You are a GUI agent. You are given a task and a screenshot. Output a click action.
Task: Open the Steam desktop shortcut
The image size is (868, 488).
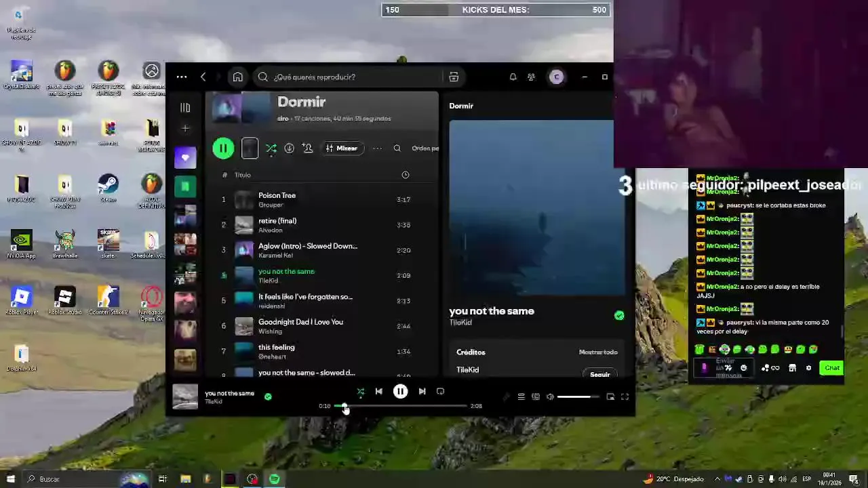pos(108,188)
